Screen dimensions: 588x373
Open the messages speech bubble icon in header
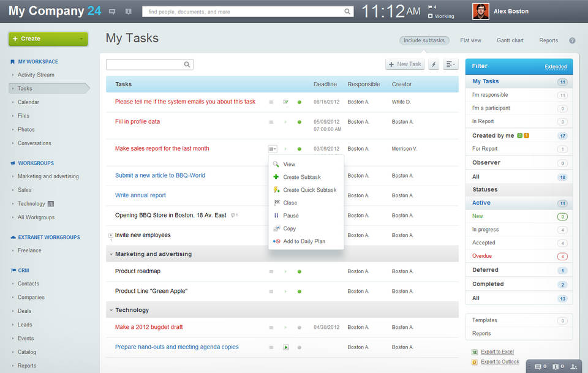click(111, 12)
